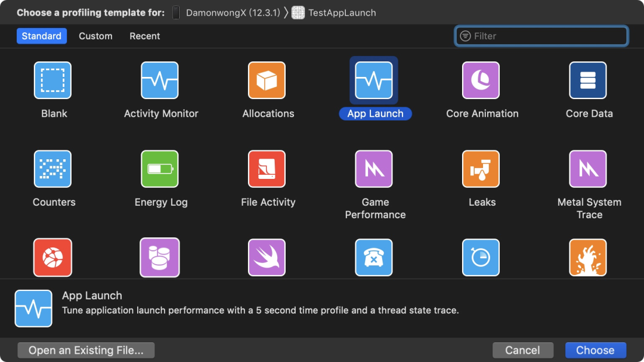The image size is (644, 362).
Task: Select the telephone system trace icon
Action: 374,257
